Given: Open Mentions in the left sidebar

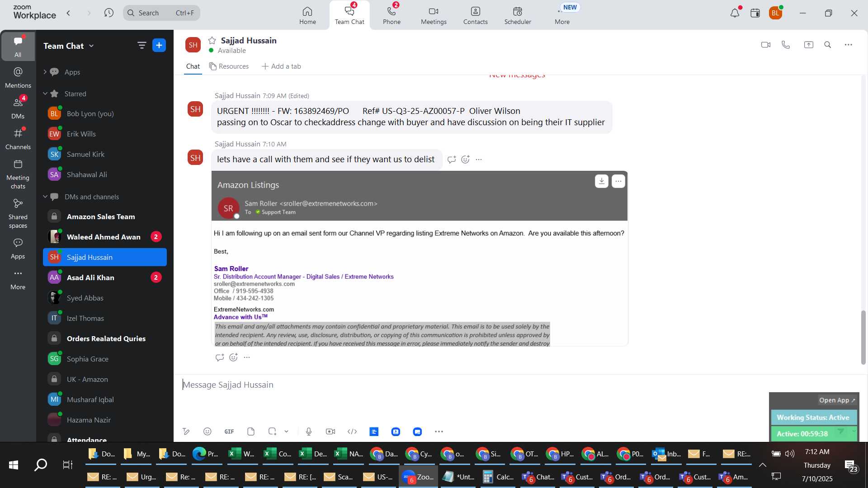Looking at the screenshot, I should click(x=18, y=78).
